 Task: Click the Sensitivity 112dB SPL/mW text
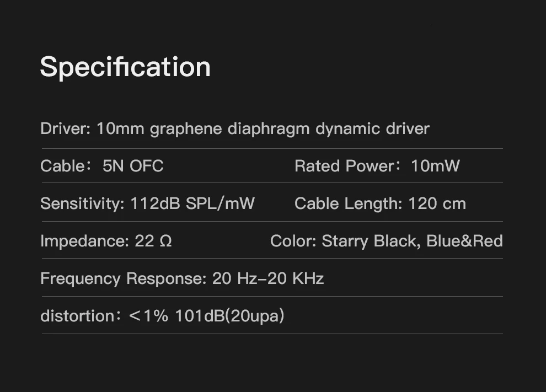[x=148, y=203]
